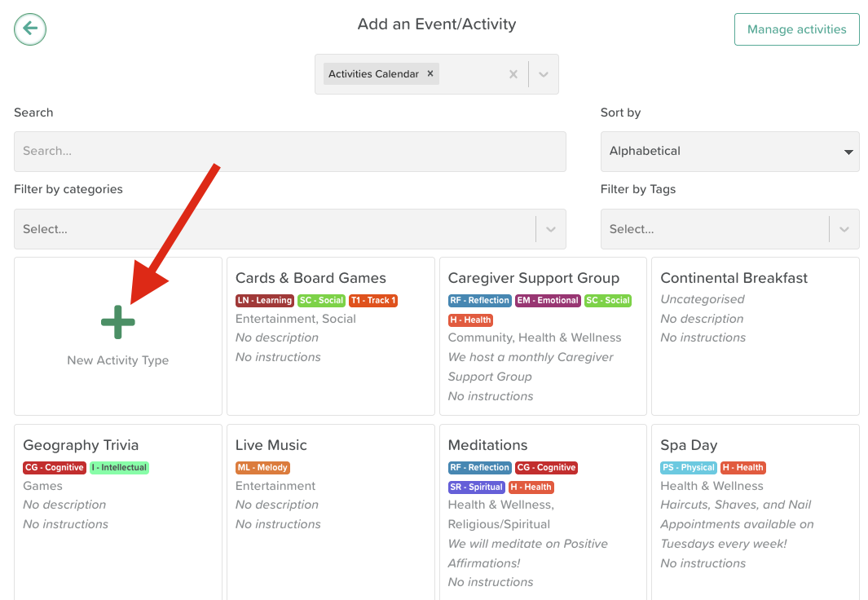
Task: Remove the Activities Calendar chip
Action: coord(430,73)
